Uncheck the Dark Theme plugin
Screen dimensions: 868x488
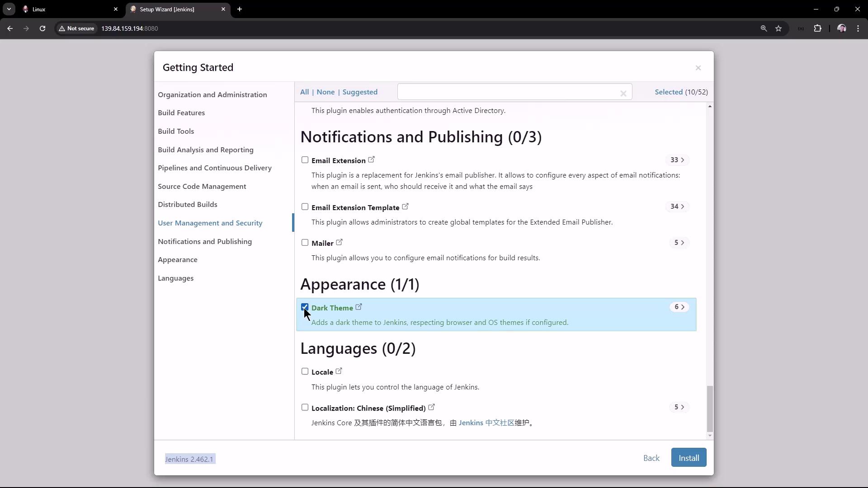[305, 307]
